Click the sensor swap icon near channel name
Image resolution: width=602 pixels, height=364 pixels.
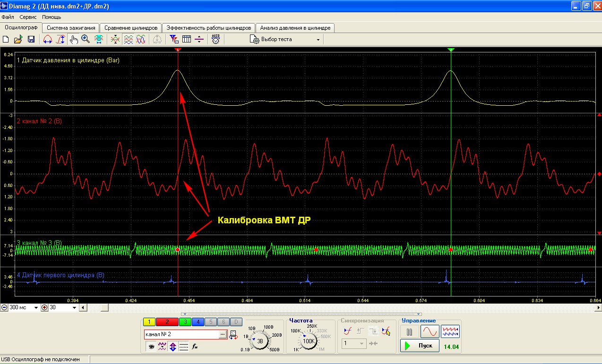pyautogui.click(x=233, y=335)
